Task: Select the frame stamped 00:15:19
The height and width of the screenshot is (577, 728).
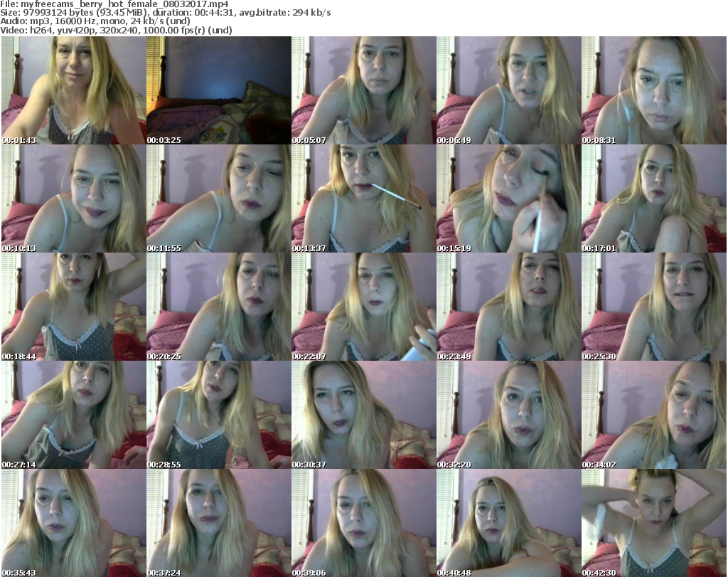Action: coord(508,198)
